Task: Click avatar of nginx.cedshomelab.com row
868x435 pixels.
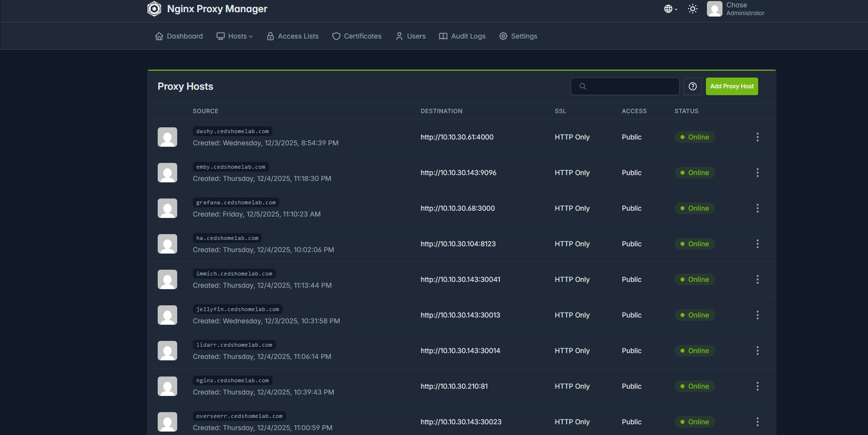Action: pos(167,386)
